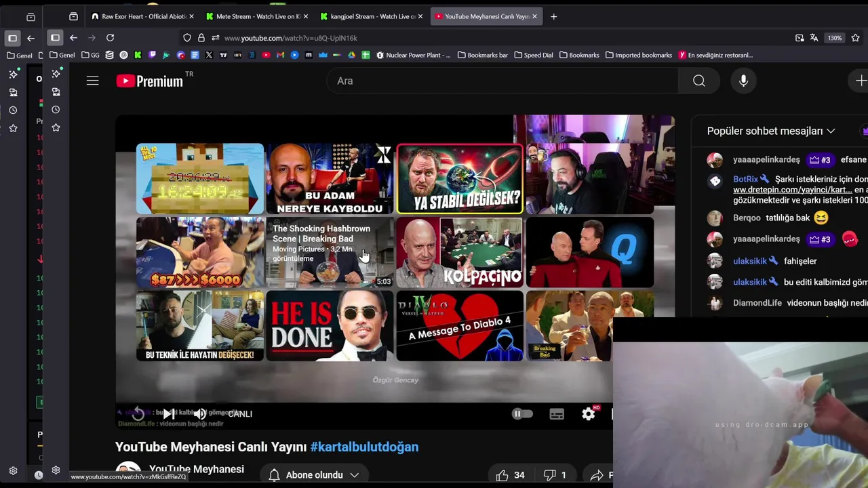Open the Speed Dial bookmarks folder
The width and height of the screenshot is (868, 488).
point(534,55)
